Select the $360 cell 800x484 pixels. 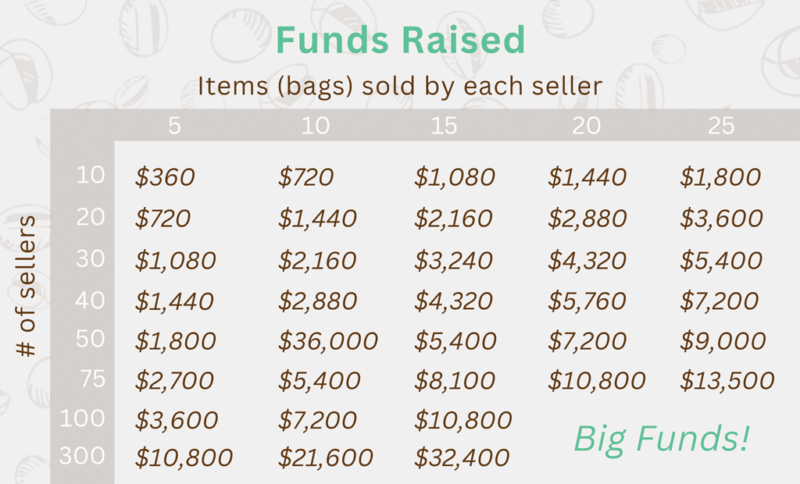(x=165, y=178)
